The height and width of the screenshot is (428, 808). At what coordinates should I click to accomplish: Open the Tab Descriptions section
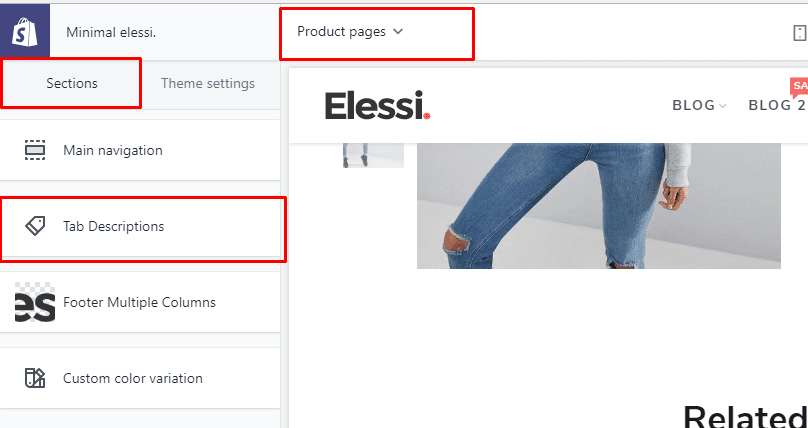click(x=140, y=226)
